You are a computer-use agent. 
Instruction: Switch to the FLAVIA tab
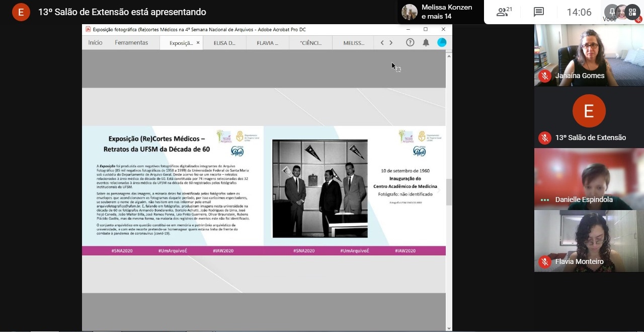267,43
